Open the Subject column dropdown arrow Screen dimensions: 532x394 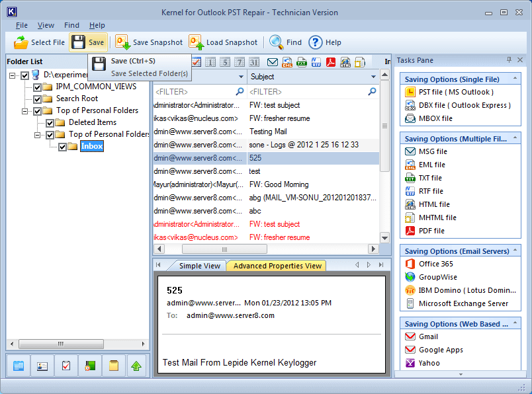point(374,77)
